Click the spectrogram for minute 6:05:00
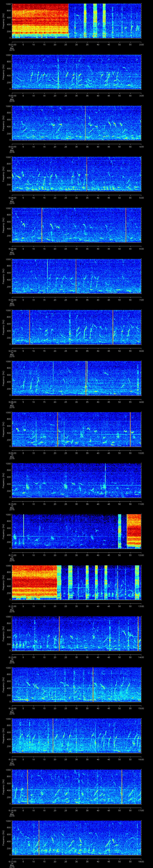The width and height of the screenshot is (153, 868). (76, 225)
